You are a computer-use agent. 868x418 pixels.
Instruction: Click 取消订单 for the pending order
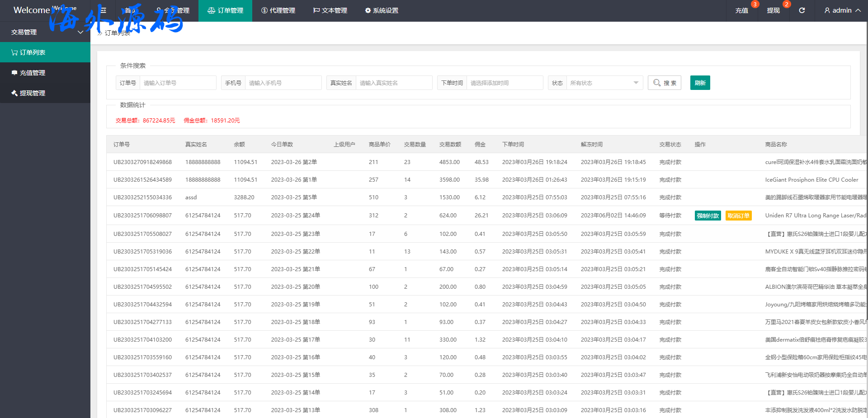tap(738, 216)
